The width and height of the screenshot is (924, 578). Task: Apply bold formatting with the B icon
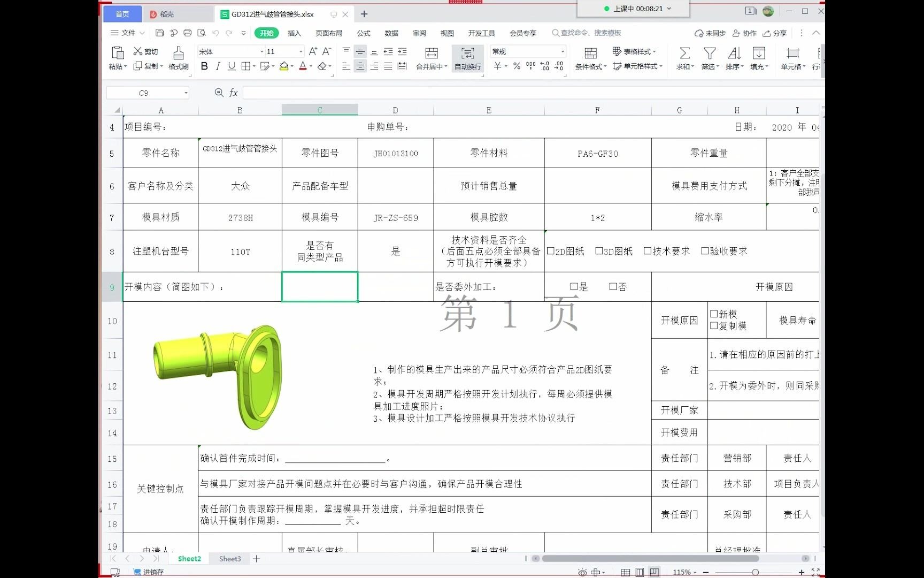click(204, 66)
